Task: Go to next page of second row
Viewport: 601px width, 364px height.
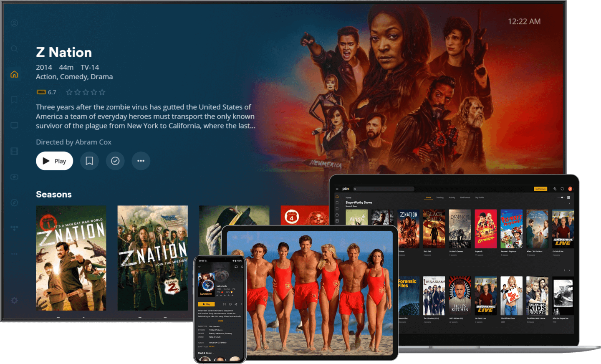Action: (x=569, y=270)
